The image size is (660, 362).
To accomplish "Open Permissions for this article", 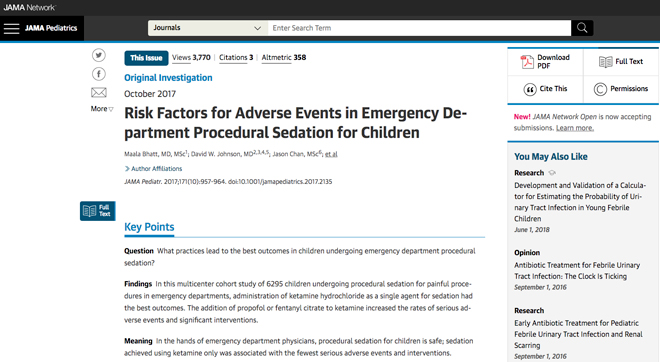I will coord(621,89).
